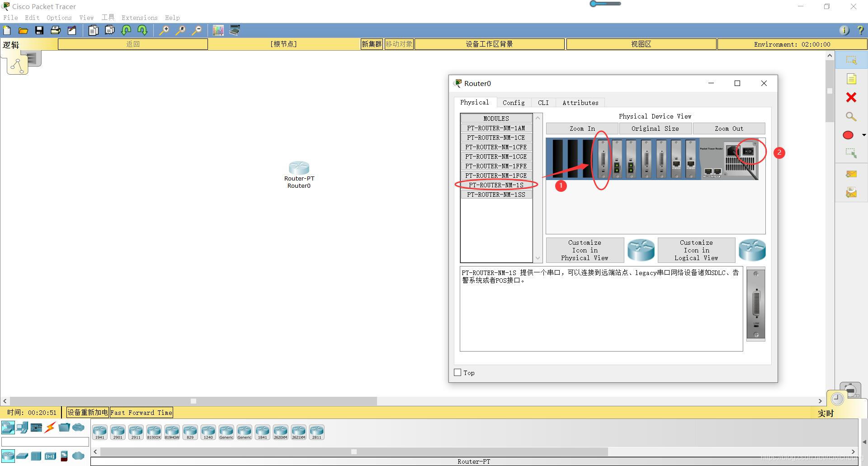Print using the printer icon
The image size is (868, 466).
[56, 30]
